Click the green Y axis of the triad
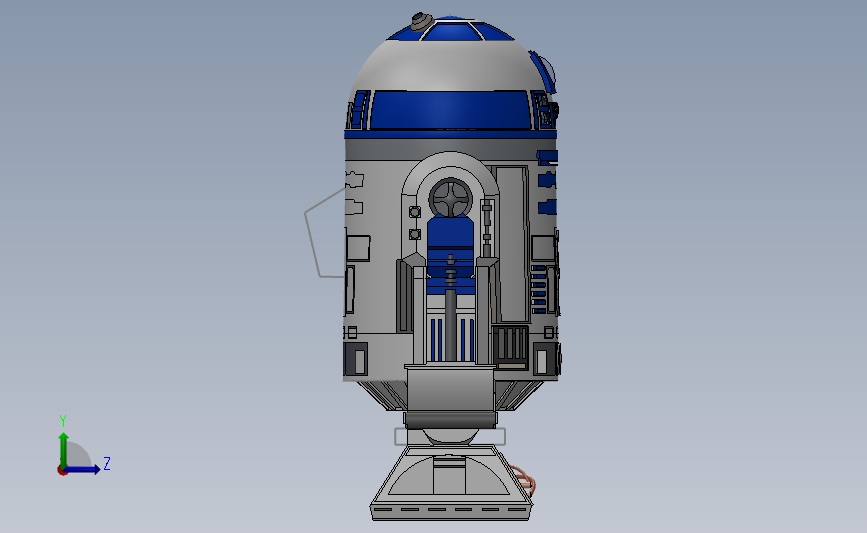 pyautogui.click(x=64, y=449)
